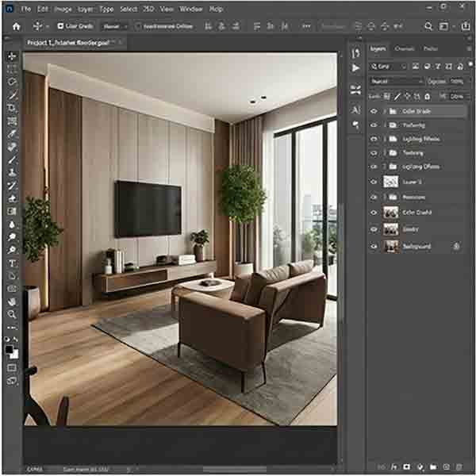
Task: Delete the selected layer via trash icon
Action: (x=459, y=466)
